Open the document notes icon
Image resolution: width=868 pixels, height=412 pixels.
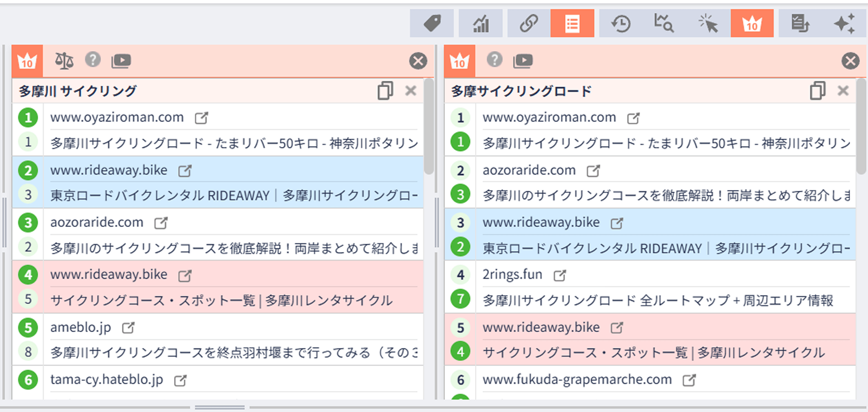click(800, 23)
